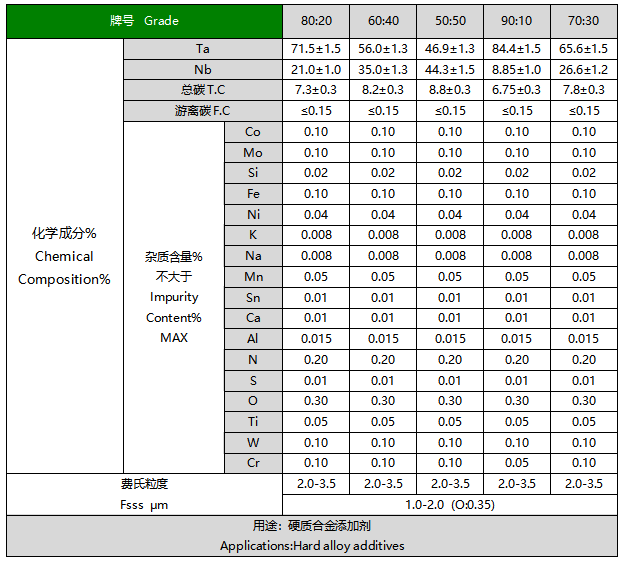Click the 化学成分% Chemical Composition% cell
Viewport: 625px width, 563px height.
[x=64, y=256]
